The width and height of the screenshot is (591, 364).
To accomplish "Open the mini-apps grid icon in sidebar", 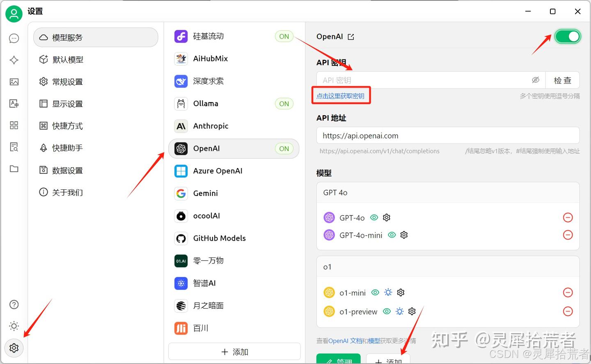I will click(14, 125).
